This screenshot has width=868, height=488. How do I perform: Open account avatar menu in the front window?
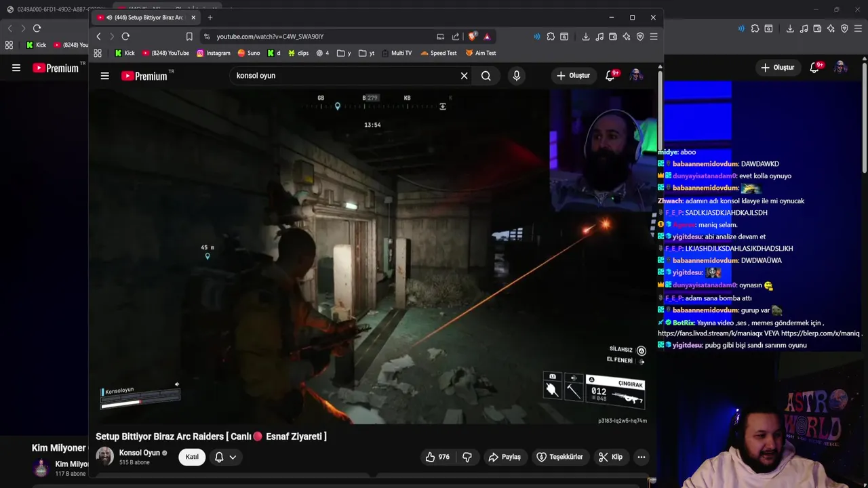(636, 75)
